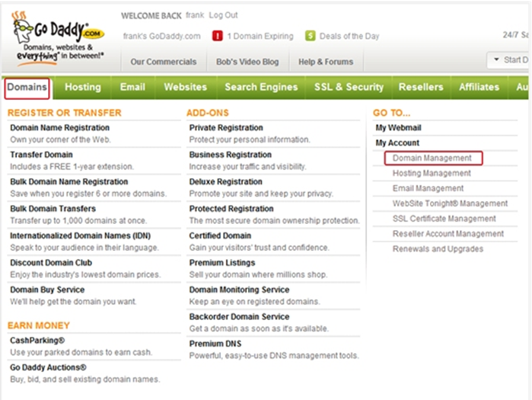Viewport: 532px width, 400px height.
Task: Click 'Own your corner of the Web.' text
Action: (x=60, y=139)
